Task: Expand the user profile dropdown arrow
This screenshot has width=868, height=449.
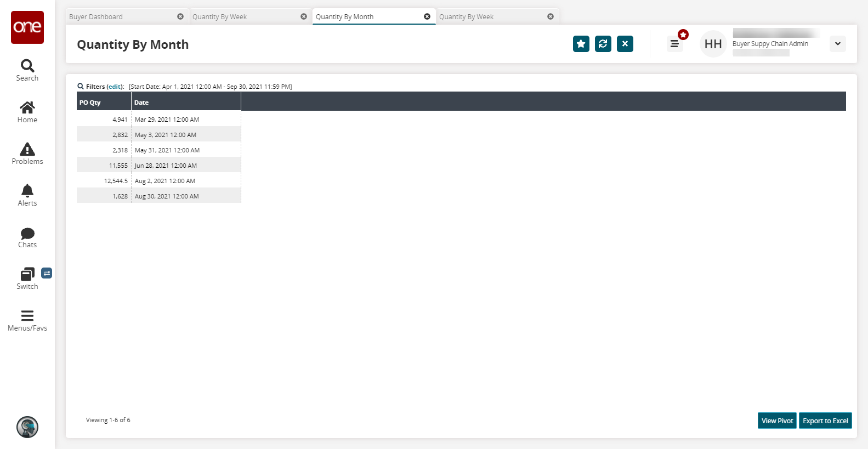Action: click(838, 44)
